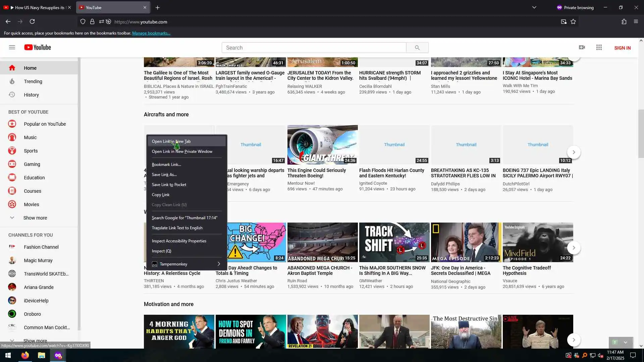Open the Firefox extensions puzzle icon

624,21
